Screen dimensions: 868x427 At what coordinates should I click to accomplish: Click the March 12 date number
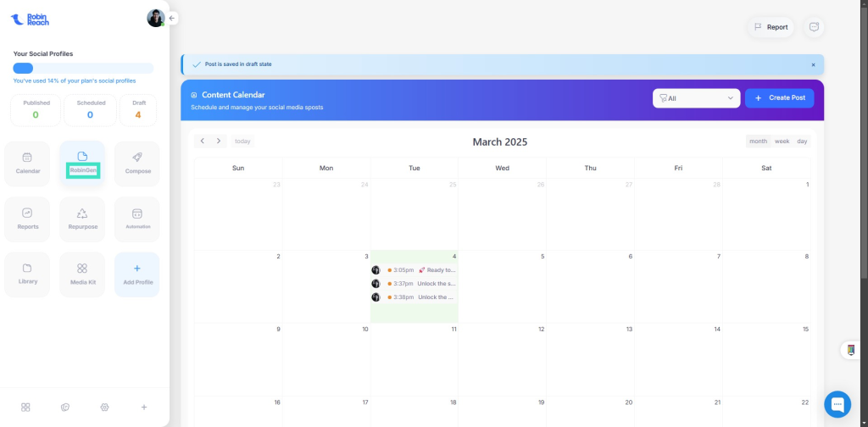[542, 329]
